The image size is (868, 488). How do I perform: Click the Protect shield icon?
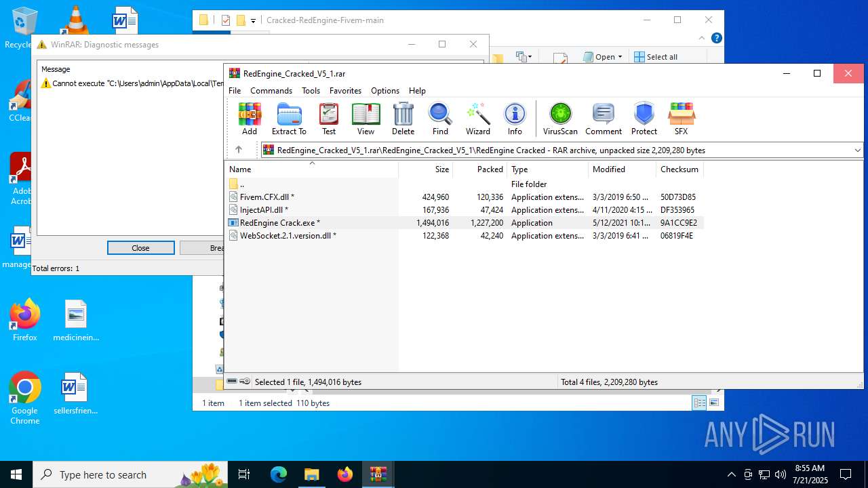pos(644,119)
